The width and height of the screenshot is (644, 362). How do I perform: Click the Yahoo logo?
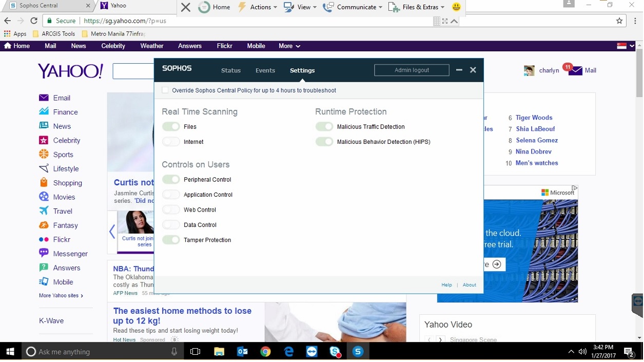point(70,71)
